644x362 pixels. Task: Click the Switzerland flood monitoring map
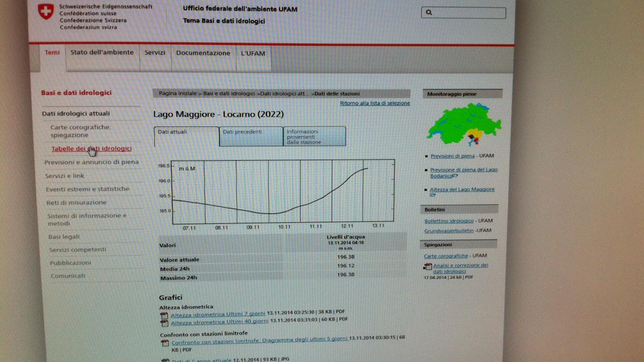click(464, 124)
